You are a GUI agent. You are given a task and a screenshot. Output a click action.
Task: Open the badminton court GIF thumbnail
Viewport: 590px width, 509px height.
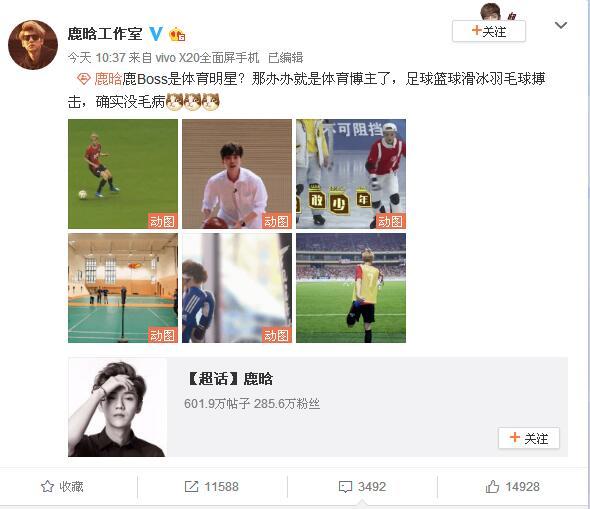point(123,288)
